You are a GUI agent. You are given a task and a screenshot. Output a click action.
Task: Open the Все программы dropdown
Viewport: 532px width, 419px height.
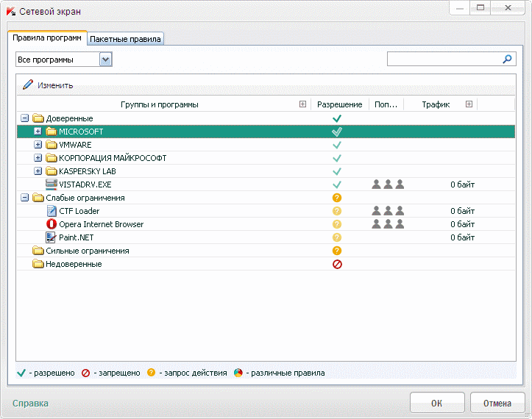pyautogui.click(x=105, y=60)
